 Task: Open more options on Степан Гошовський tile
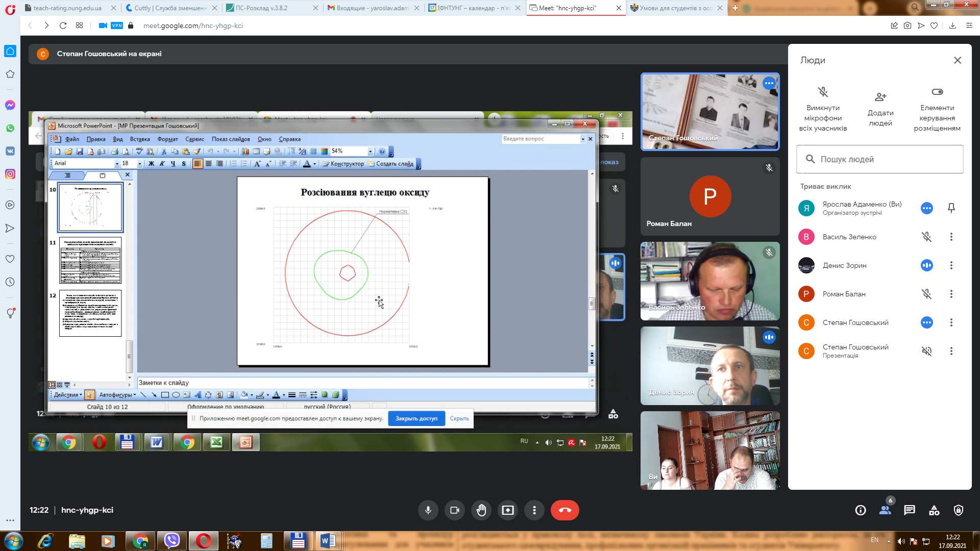(769, 83)
